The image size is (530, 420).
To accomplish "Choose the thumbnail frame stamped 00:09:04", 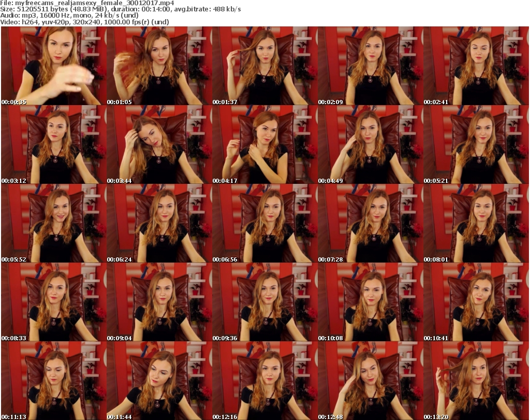I will click(159, 302).
